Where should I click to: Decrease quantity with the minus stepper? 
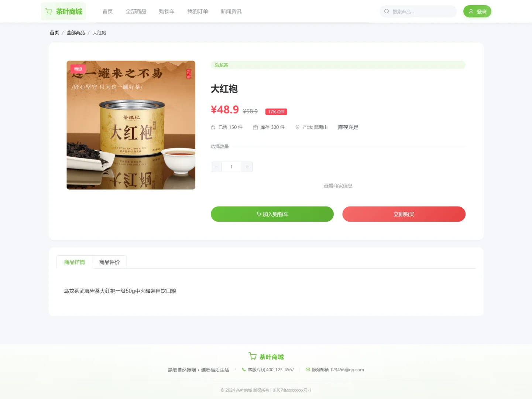pyautogui.click(x=216, y=167)
